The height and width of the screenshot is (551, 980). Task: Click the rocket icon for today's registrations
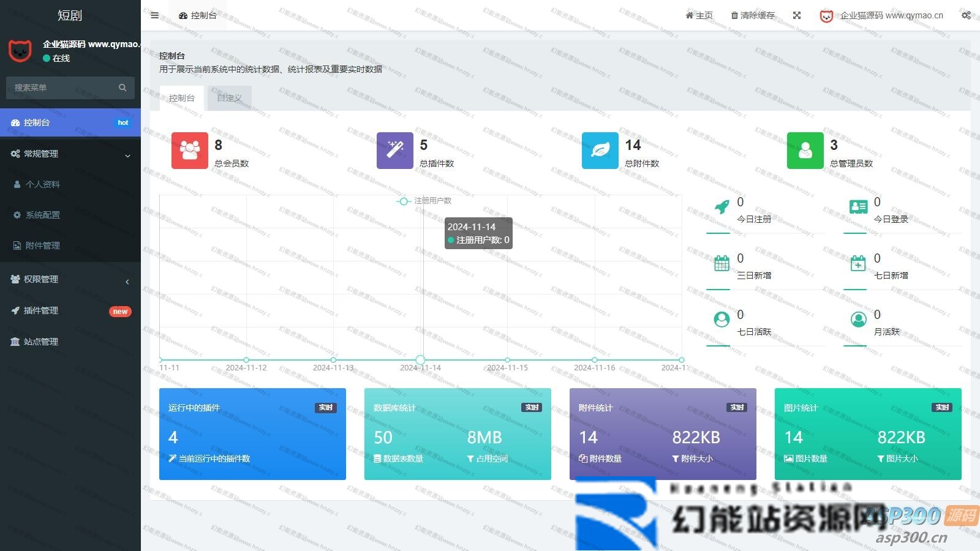click(722, 207)
